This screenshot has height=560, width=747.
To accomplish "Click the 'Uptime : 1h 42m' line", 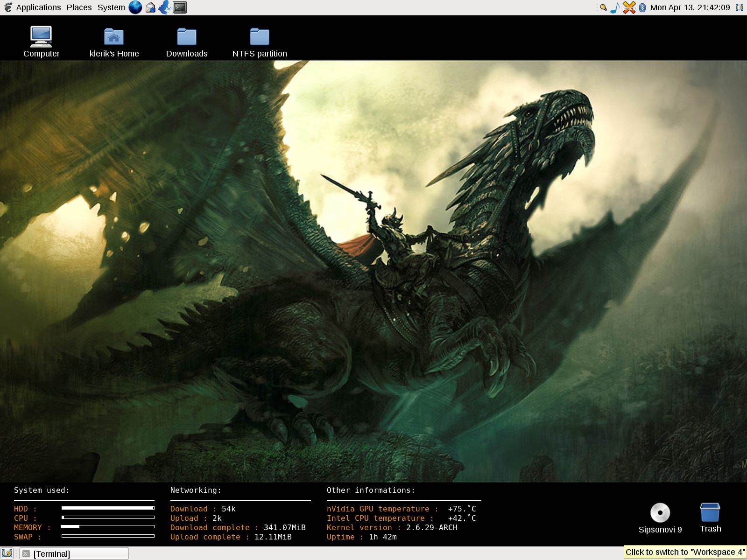I will coord(362,537).
